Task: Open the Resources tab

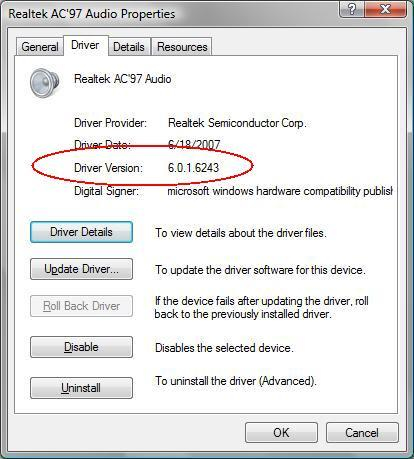Action: (x=182, y=47)
